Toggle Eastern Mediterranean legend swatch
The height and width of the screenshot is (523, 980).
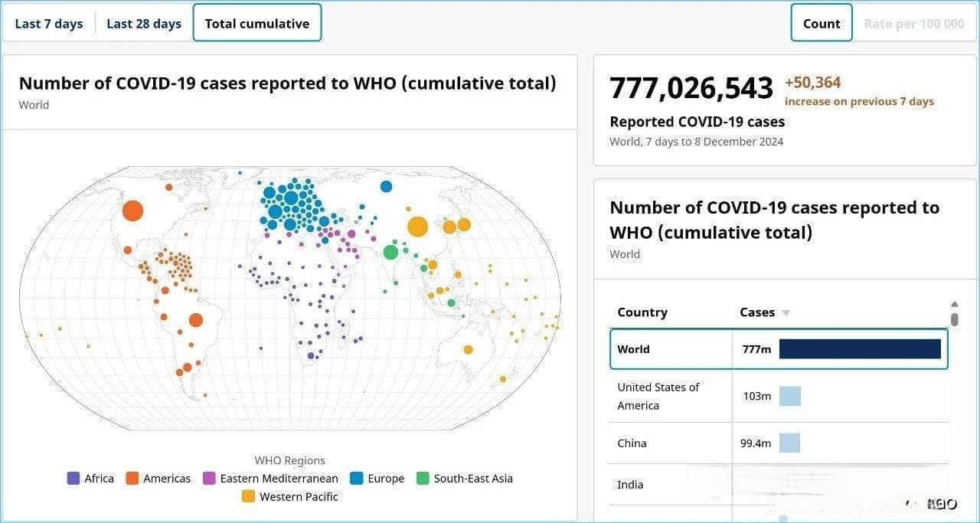click(209, 479)
